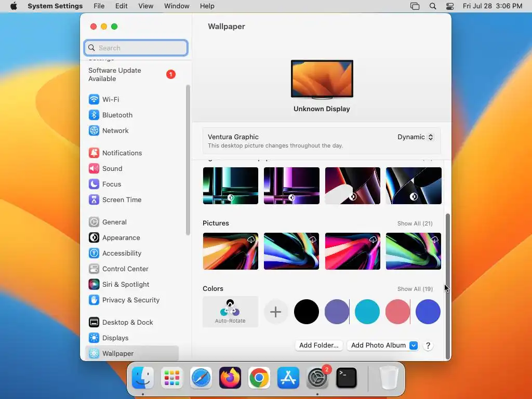The height and width of the screenshot is (399, 532).
Task: Open Google Chrome from the Dock
Action: [259, 378]
